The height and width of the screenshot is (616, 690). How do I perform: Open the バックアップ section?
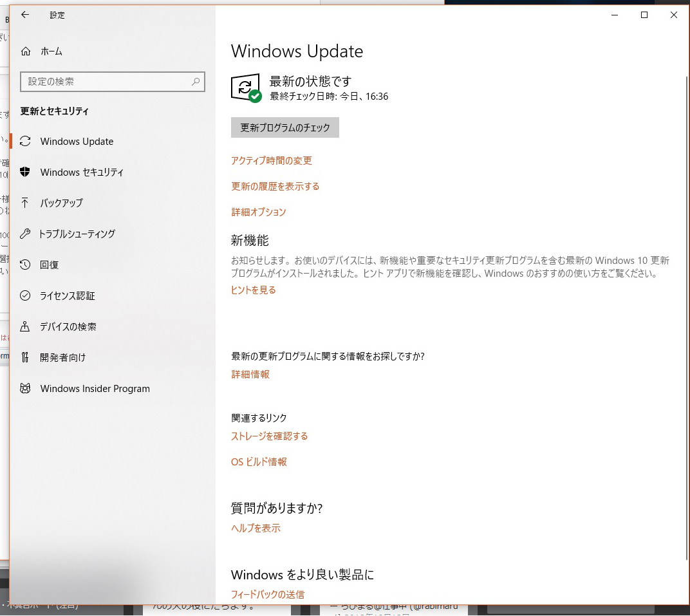[113, 203]
